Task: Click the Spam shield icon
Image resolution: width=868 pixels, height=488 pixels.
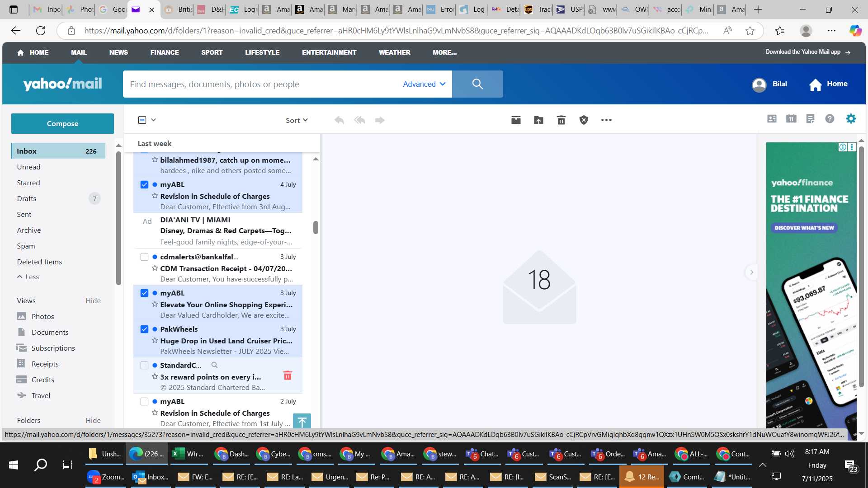Action: pyautogui.click(x=584, y=120)
